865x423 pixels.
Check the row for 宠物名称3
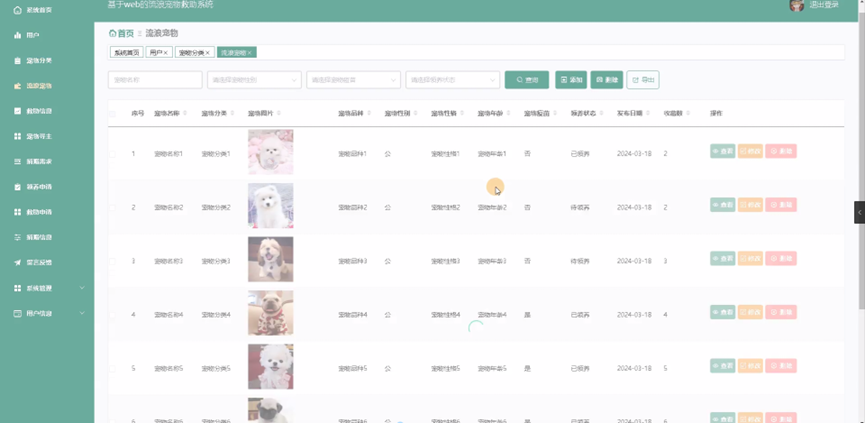click(x=113, y=261)
